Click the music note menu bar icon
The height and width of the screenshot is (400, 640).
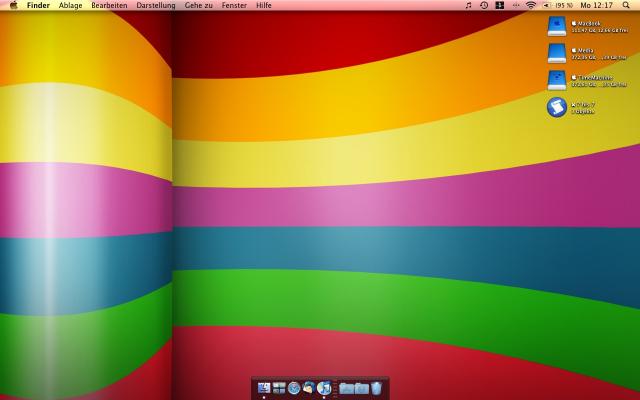click(x=468, y=5)
